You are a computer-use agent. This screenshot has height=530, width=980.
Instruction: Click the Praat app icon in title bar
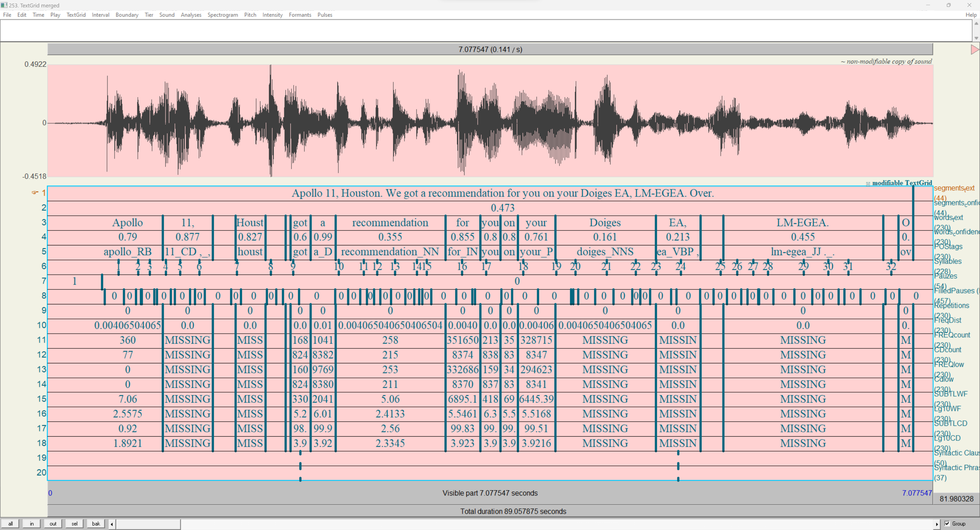(4, 5)
